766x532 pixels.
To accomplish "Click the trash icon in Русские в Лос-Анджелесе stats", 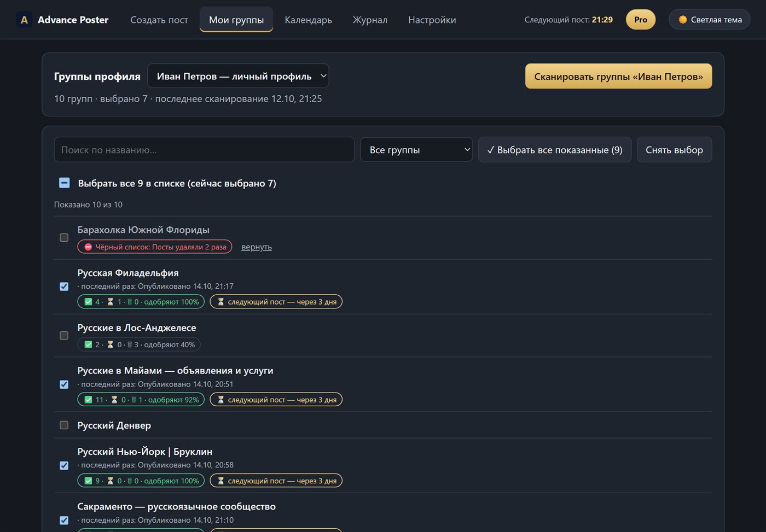I will 130,344.
